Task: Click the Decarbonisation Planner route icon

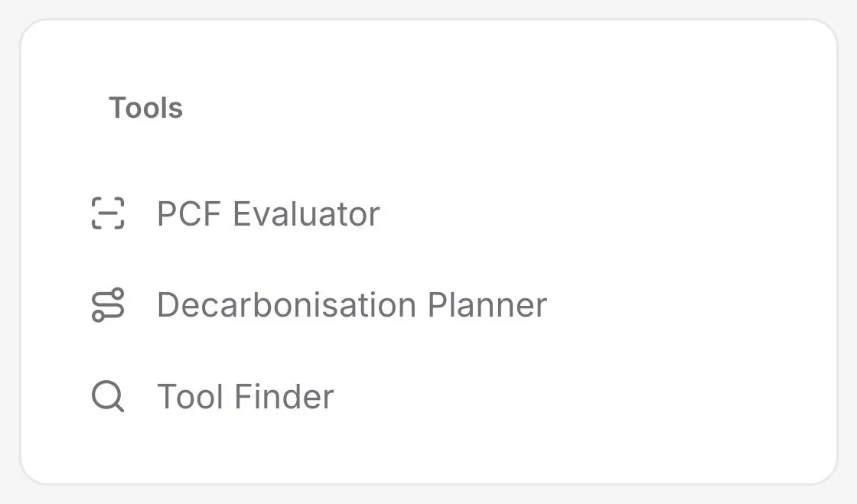Action: pos(108,304)
